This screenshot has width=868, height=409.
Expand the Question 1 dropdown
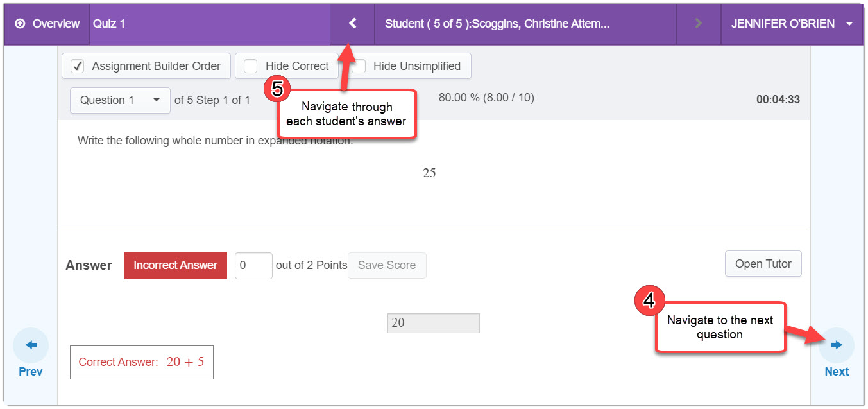pyautogui.click(x=120, y=100)
